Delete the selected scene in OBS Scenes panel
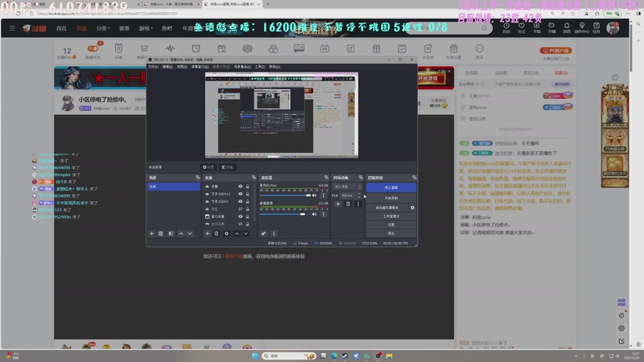 pos(160,233)
